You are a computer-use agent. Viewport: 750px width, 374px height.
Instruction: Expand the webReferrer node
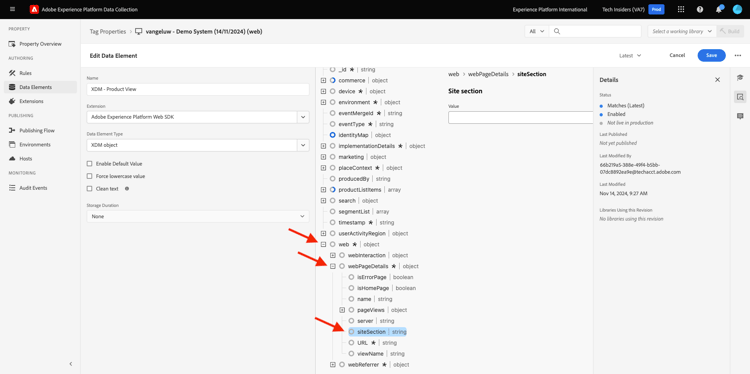333,364
